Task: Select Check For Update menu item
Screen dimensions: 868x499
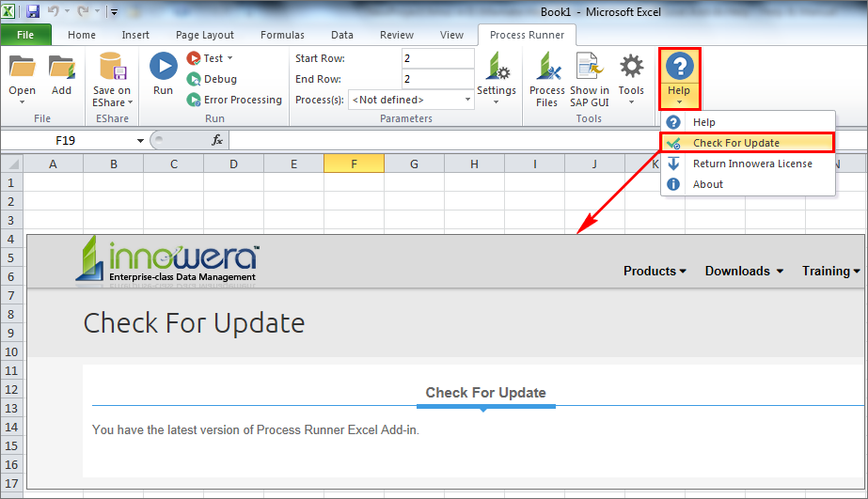Action: click(x=735, y=143)
